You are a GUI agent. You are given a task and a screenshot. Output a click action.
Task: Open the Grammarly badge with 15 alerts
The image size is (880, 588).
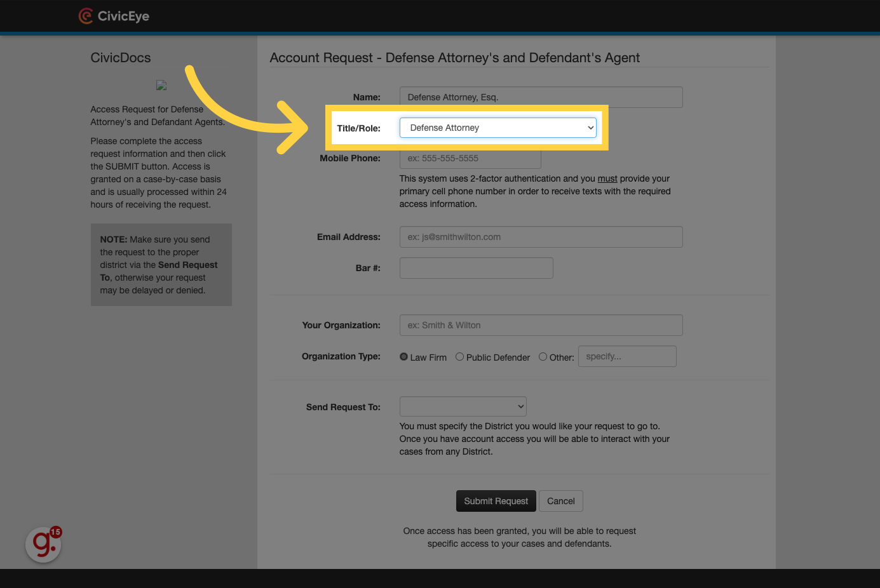point(44,544)
